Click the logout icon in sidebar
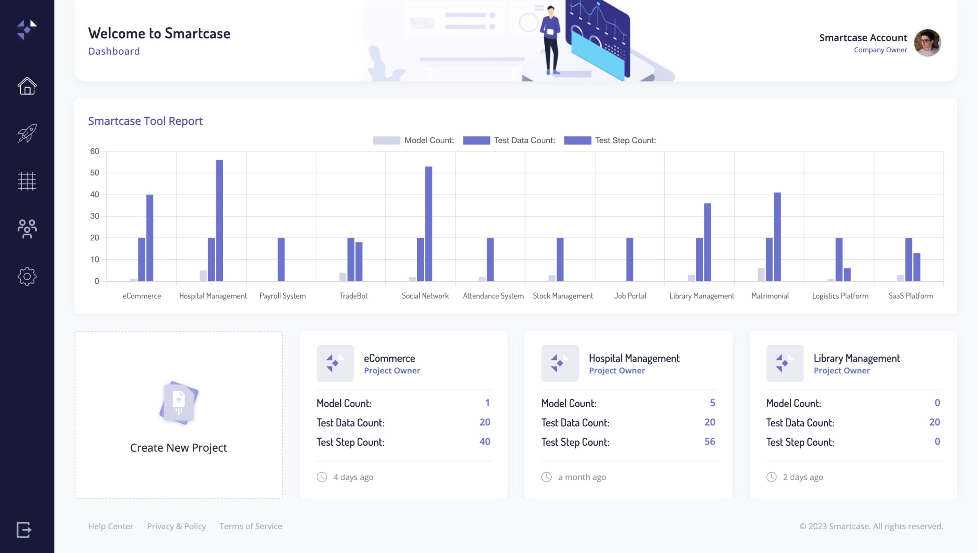The width and height of the screenshot is (980, 553). click(x=24, y=530)
